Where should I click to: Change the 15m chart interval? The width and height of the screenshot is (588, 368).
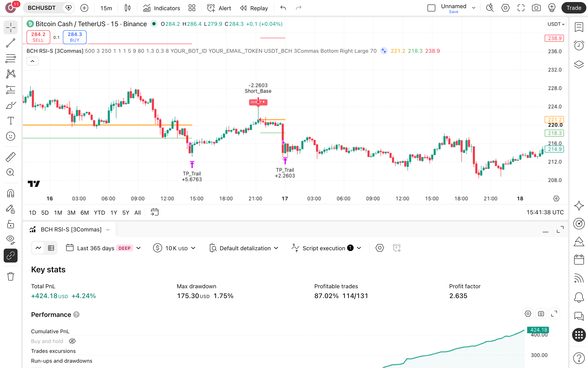(106, 8)
